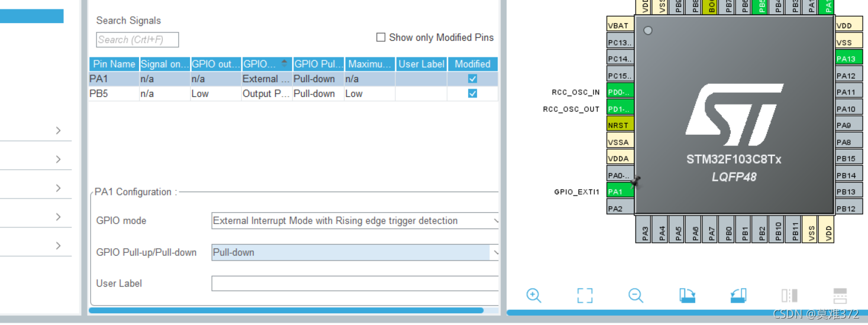Rotate the chip counter-clockwise
The height and width of the screenshot is (325, 868).
[738, 295]
